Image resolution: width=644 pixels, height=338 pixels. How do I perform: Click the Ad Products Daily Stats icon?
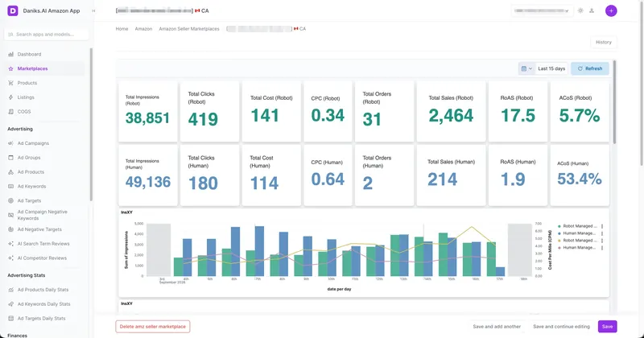pyautogui.click(x=10, y=290)
